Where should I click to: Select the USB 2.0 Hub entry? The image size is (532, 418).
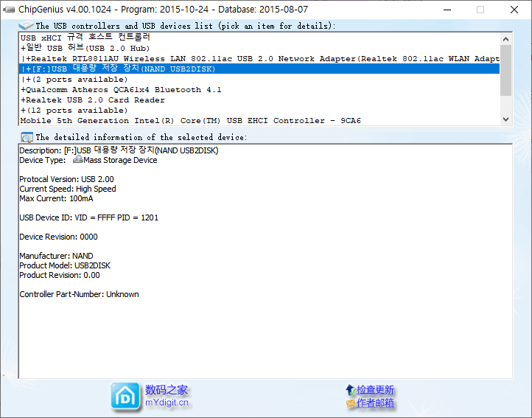tap(259, 48)
